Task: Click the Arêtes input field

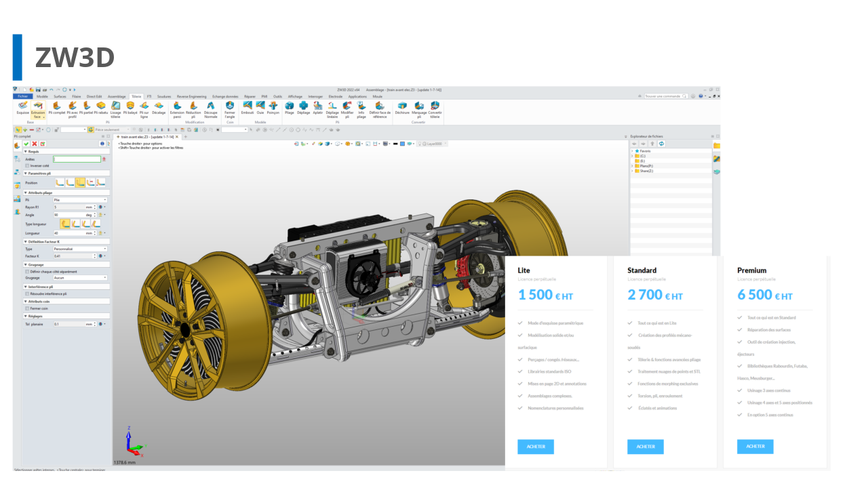Action: point(77,159)
